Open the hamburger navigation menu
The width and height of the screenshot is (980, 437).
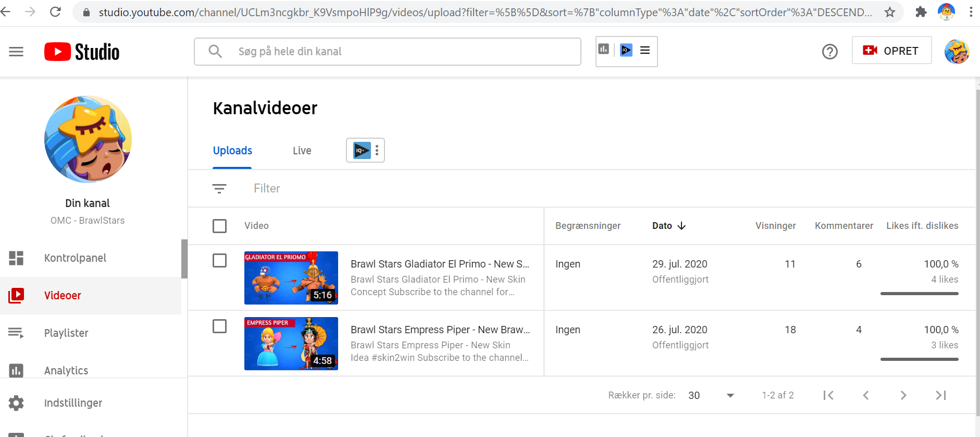[16, 52]
